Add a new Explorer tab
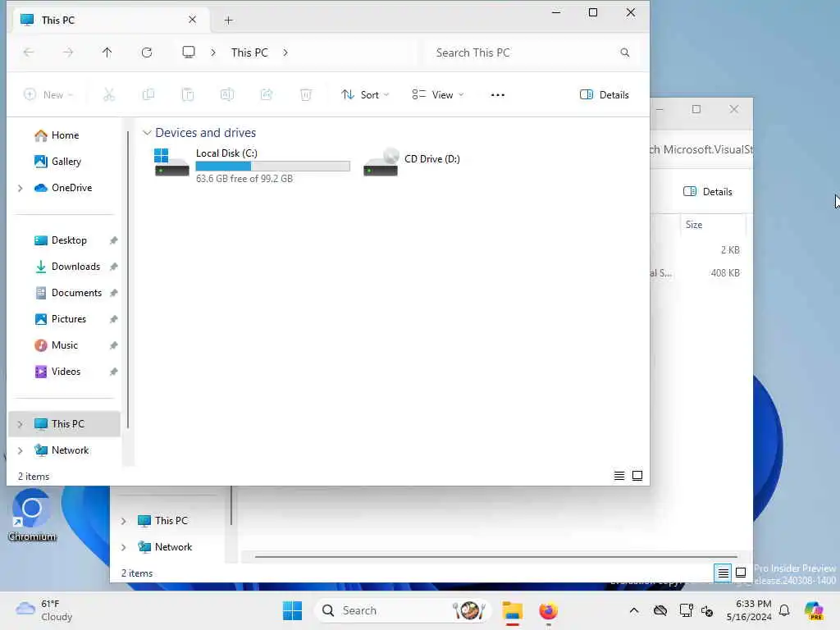The height and width of the screenshot is (630, 840). [x=228, y=21]
